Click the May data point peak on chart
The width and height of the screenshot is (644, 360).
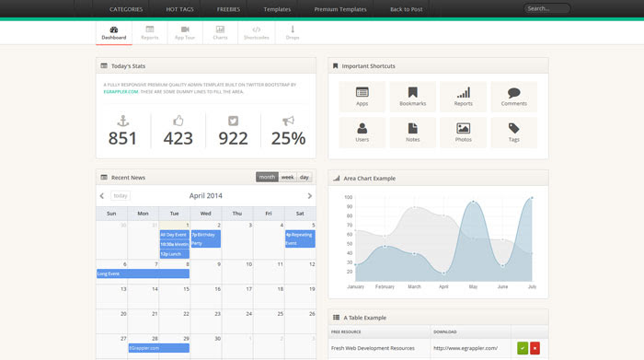click(473, 202)
